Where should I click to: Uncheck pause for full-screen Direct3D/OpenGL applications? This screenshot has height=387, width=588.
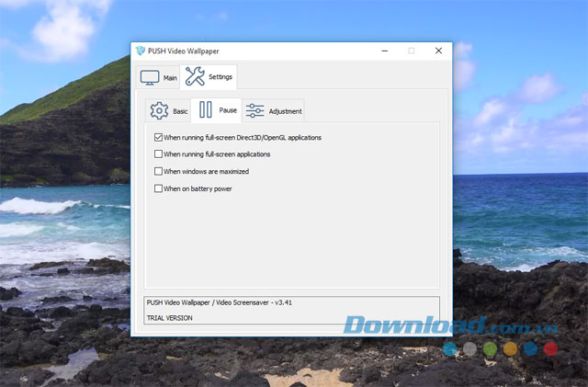pos(159,137)
